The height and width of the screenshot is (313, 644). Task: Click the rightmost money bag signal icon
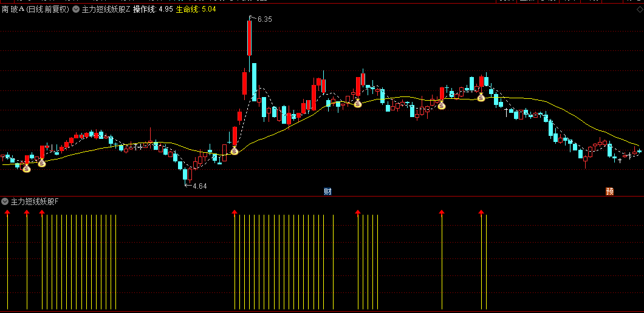point(481,97)
